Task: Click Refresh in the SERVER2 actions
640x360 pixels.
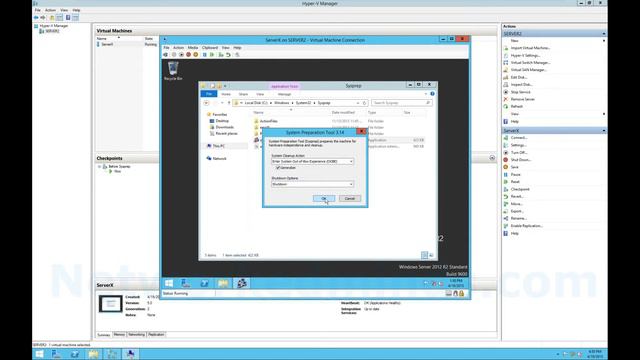Action: [516, 107]
